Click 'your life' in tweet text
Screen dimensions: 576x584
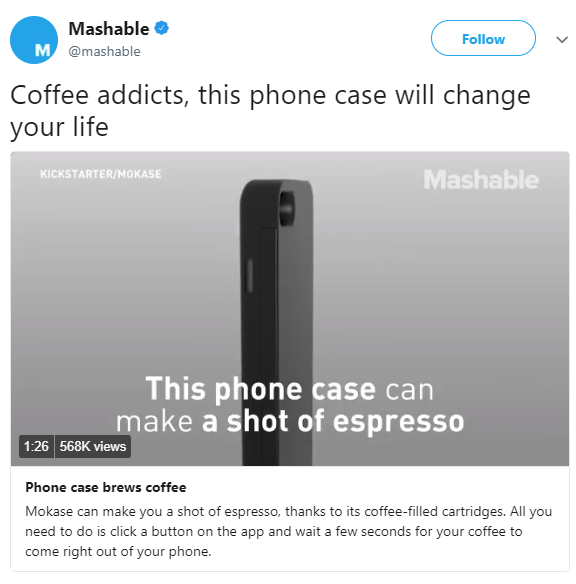(x=59, y=127)
